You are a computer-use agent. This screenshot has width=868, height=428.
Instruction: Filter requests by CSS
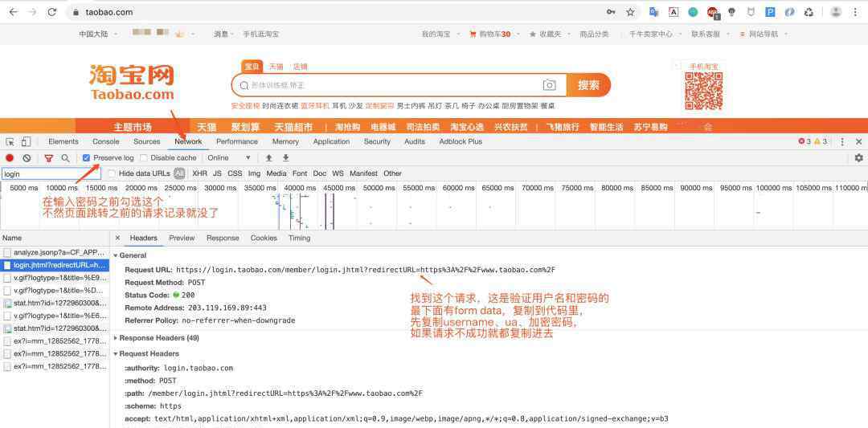(x=235, y=173)
